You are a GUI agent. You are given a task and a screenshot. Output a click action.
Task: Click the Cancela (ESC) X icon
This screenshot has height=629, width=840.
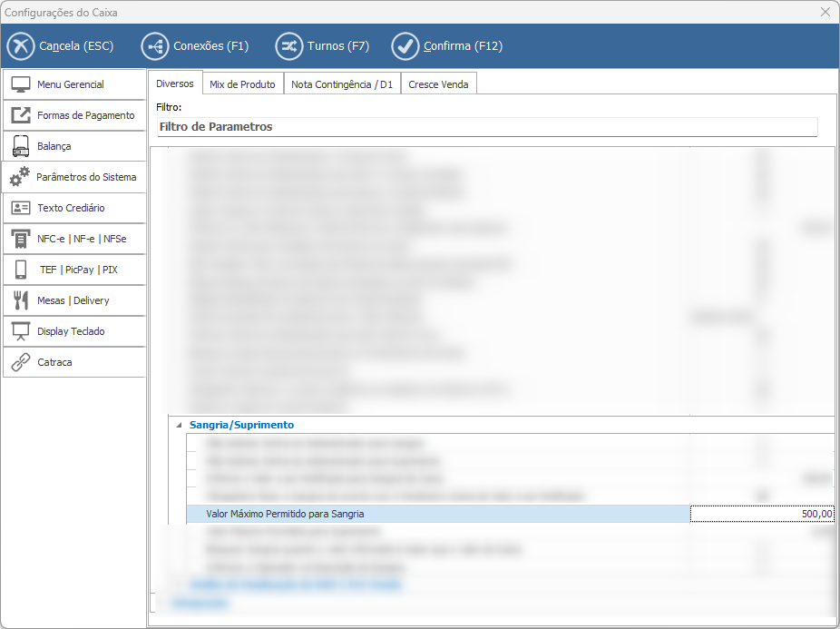click(x=20, y=46)
